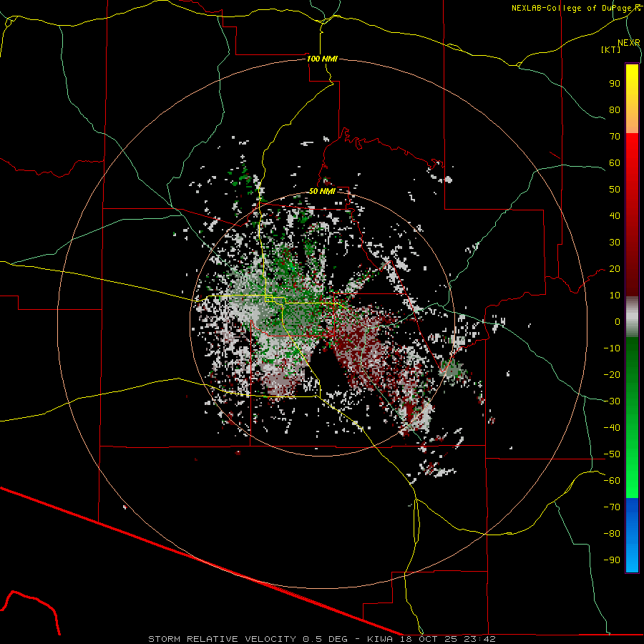This screenshot has width=644, height=644.
Task: Click the "40" value on the velocity scale
Action: pos(615,216)
